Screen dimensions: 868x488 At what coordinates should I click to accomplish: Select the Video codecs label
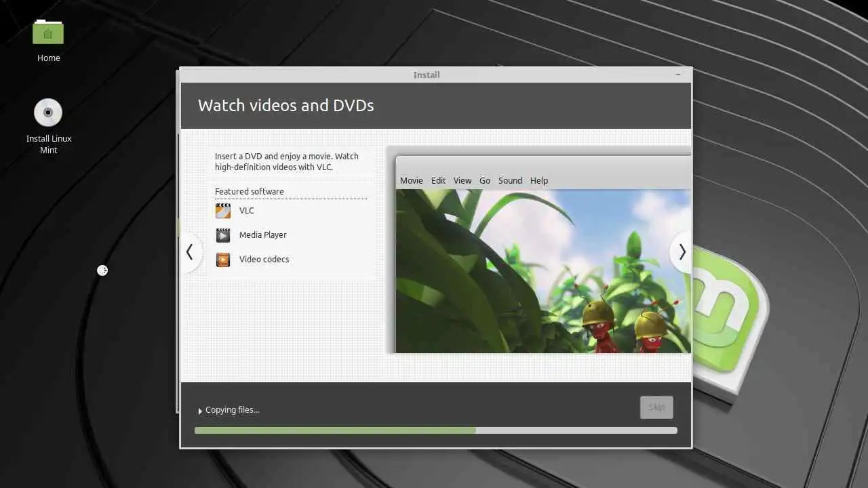(x=264, y=260)
